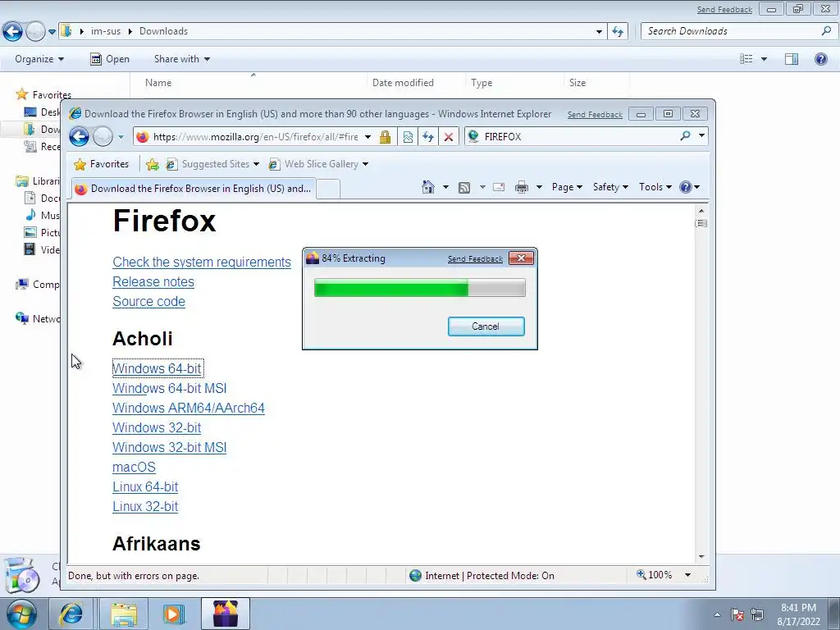Click the green extraction progress bar
840x630 pixels.
click(419, 288)
